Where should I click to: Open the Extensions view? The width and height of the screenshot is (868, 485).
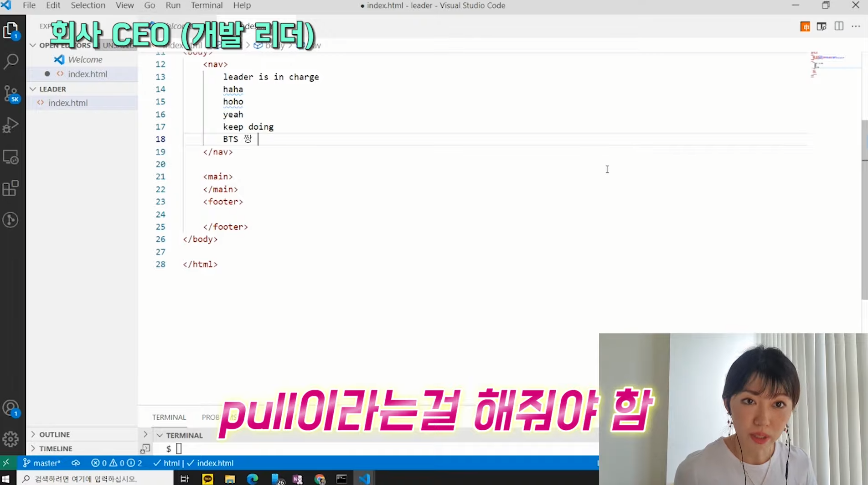pos(11,188)
